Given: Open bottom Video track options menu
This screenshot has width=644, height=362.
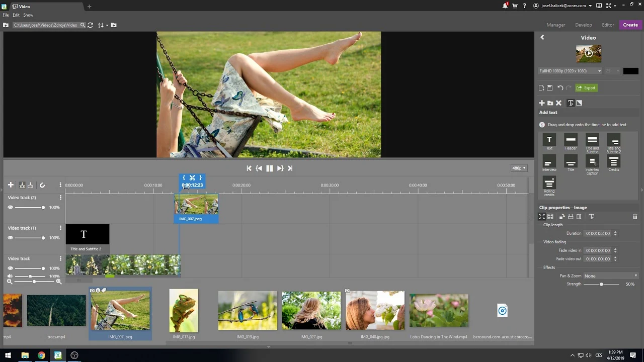Looking at the screenshot, I should tap(60, 259).
